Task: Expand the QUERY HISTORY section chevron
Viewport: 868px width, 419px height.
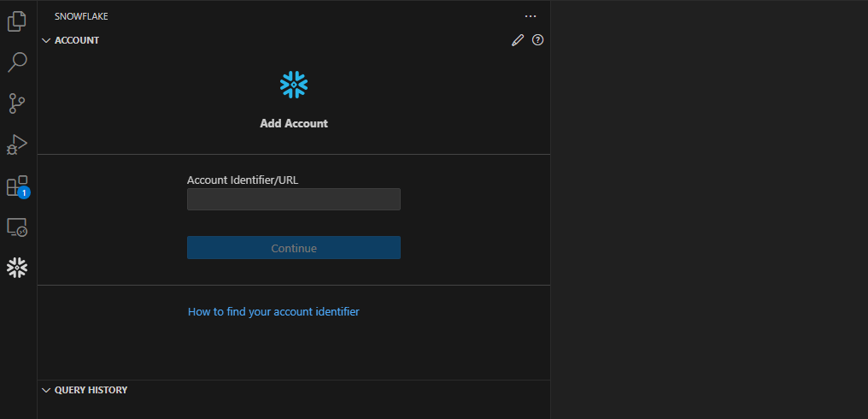Action: 46,390
